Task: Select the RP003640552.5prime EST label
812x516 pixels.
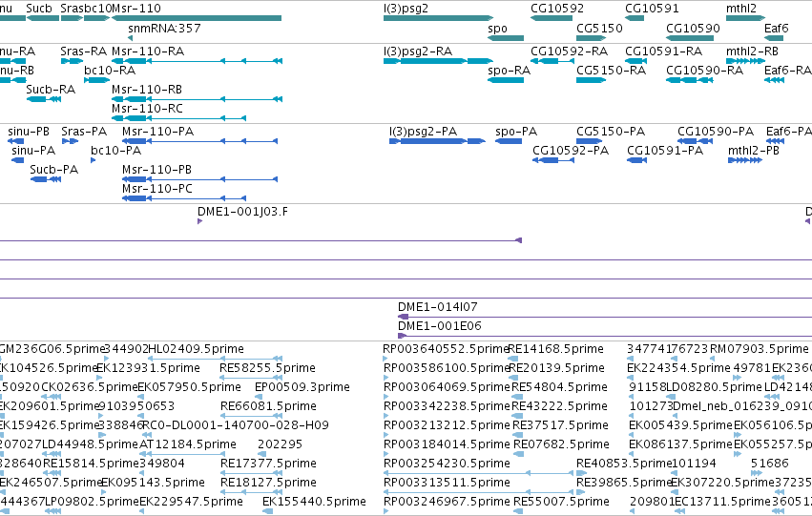Action: click(x=446, y=349)
